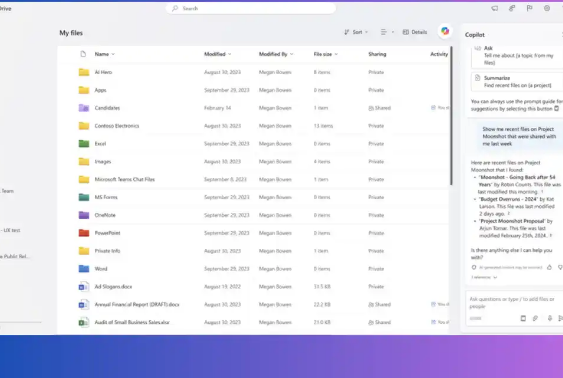
Task: Click the Shared link in Candidates row
Action: click(x=379, y=108)
